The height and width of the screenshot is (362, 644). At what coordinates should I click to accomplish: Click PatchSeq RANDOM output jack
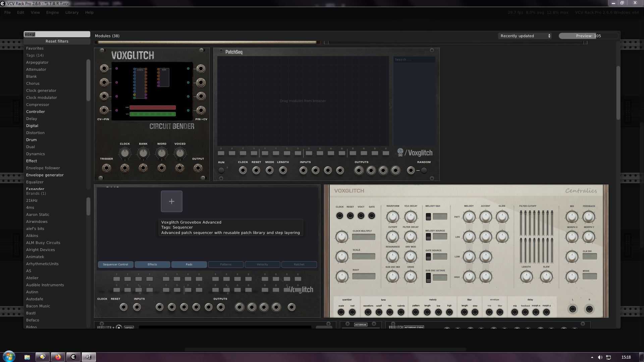(411, 170)
